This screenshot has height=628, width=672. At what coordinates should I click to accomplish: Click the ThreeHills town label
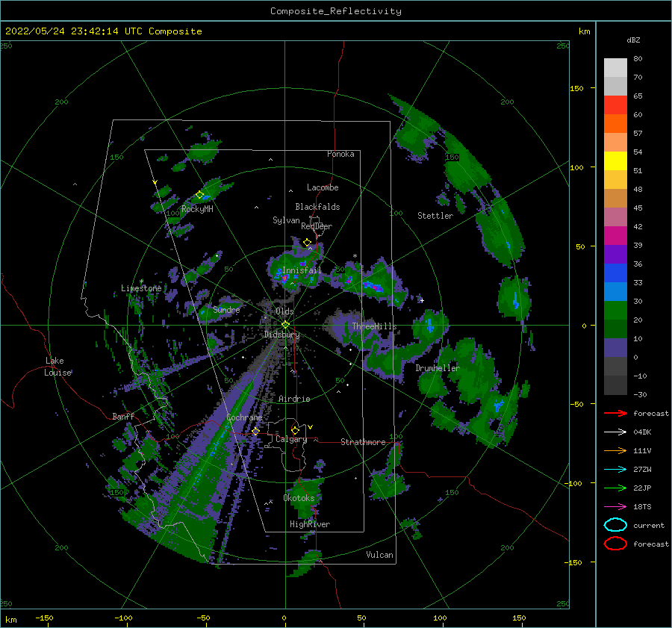tap(374, 326)
